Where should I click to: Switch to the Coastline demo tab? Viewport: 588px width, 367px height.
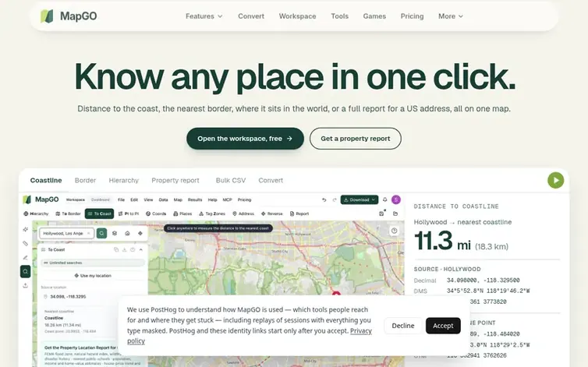click(x=46, y=180)
